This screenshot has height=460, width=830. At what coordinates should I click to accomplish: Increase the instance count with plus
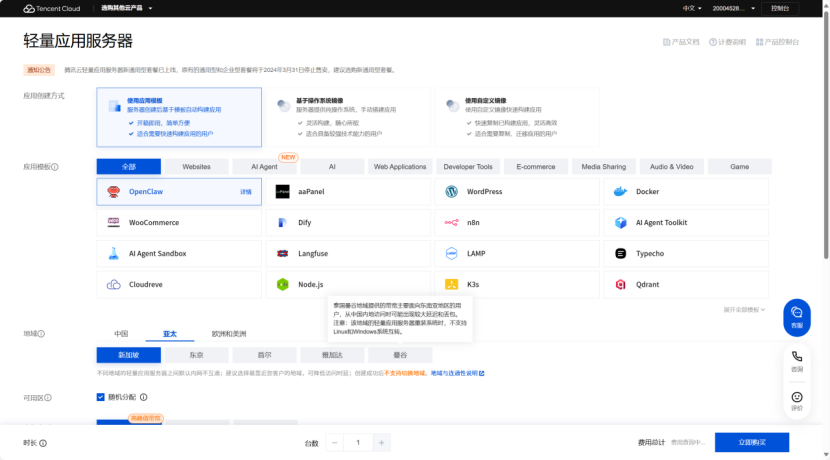pos(381,442)
